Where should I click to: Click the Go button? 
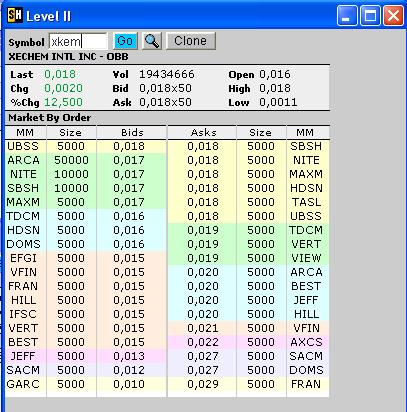pyautogui.click(x=125, y=41)
